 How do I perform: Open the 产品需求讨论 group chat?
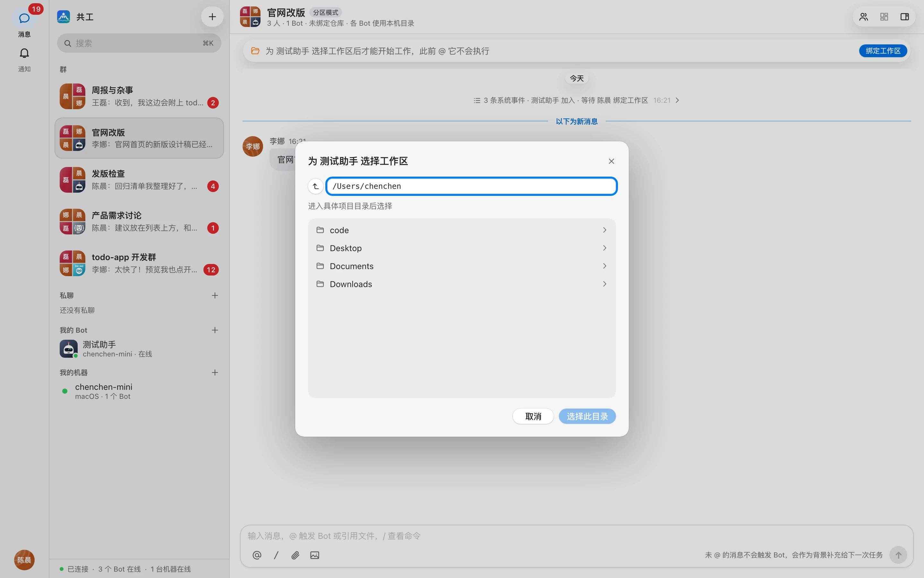(139, 222)
